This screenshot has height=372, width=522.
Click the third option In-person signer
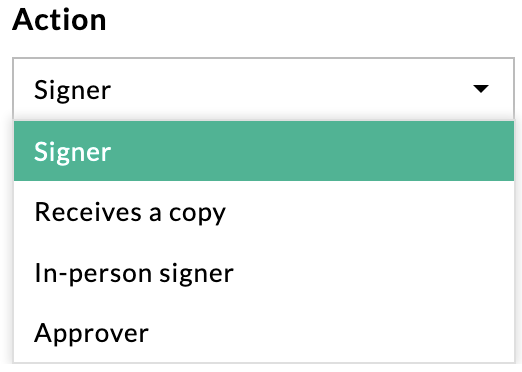pyautogui.click(x=264, y=273)
